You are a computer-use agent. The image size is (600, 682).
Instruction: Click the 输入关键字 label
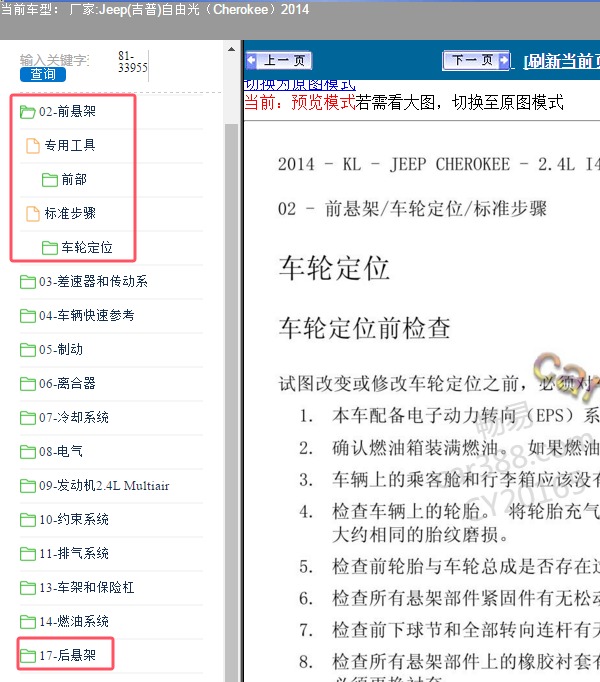tap(55, 60)
